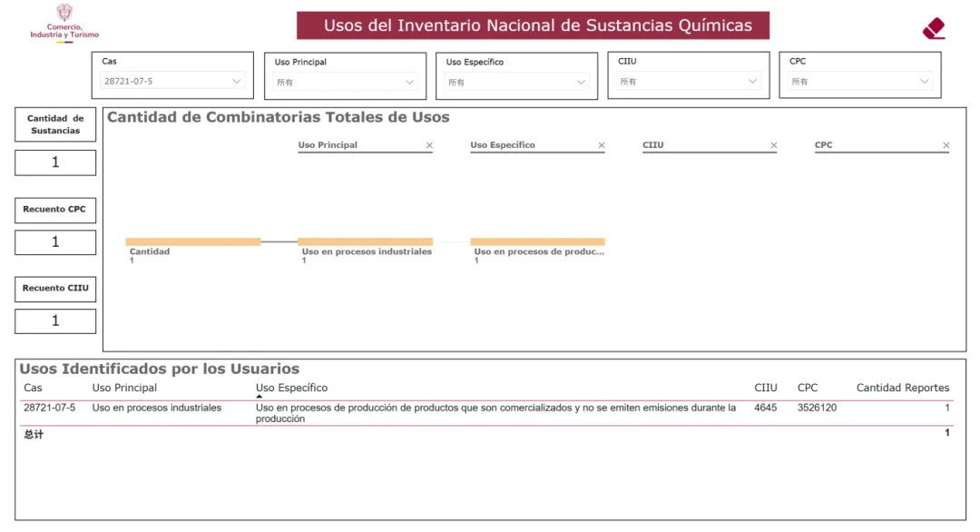
Task: Remove the Uso Específico level with X
Action: pos(602,145)
